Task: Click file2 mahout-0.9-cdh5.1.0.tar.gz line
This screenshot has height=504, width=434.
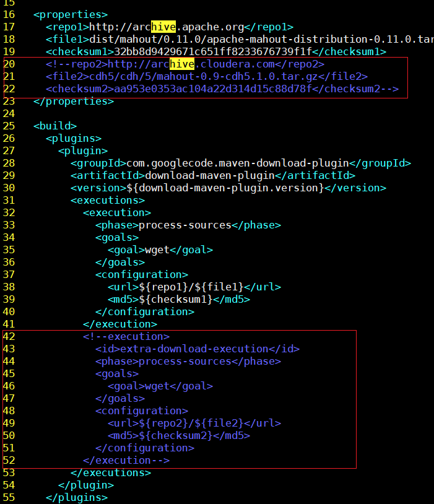Action: pyautogui.click(x=207, y=77)
